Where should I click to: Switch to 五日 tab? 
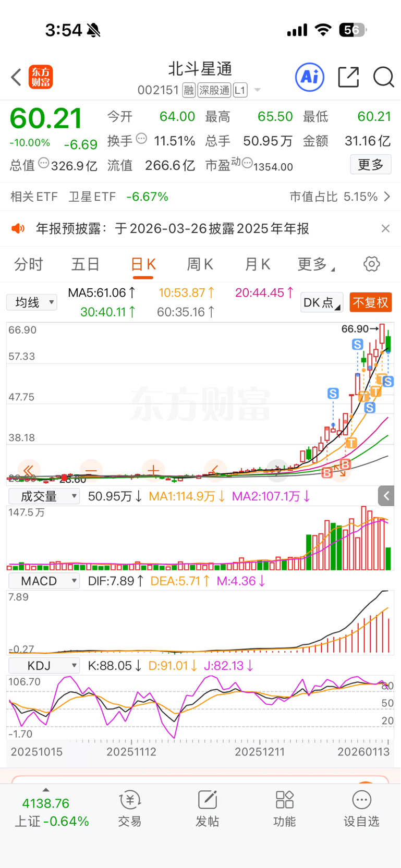(86, 264)
